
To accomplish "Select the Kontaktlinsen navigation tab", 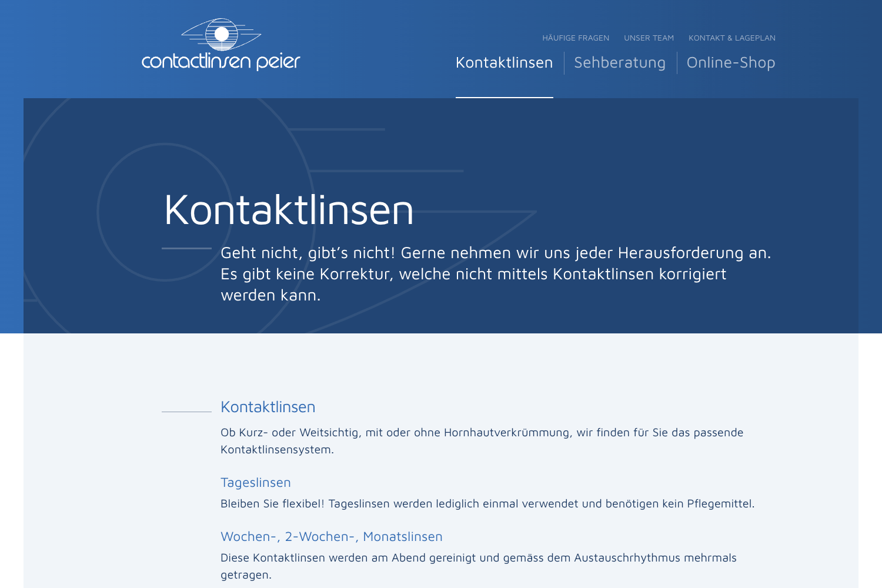I will tap(504, 63).
